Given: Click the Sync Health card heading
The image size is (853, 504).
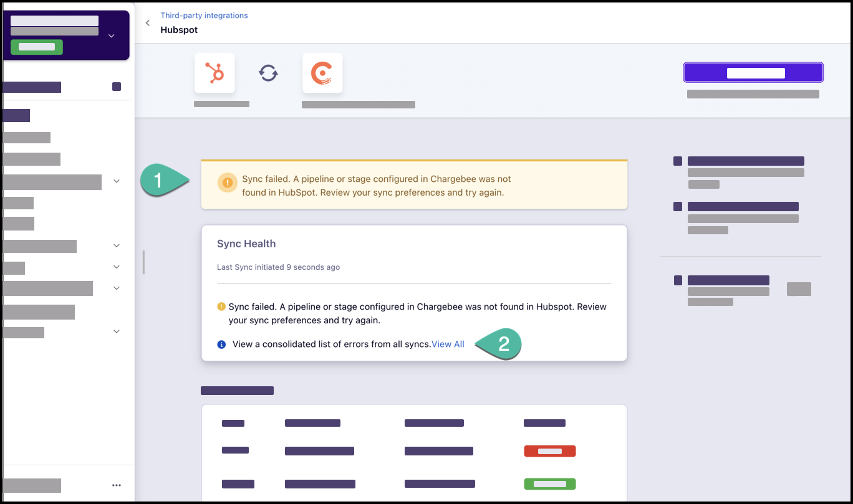Looking at the screenshot, I should [x=246, y=244].
